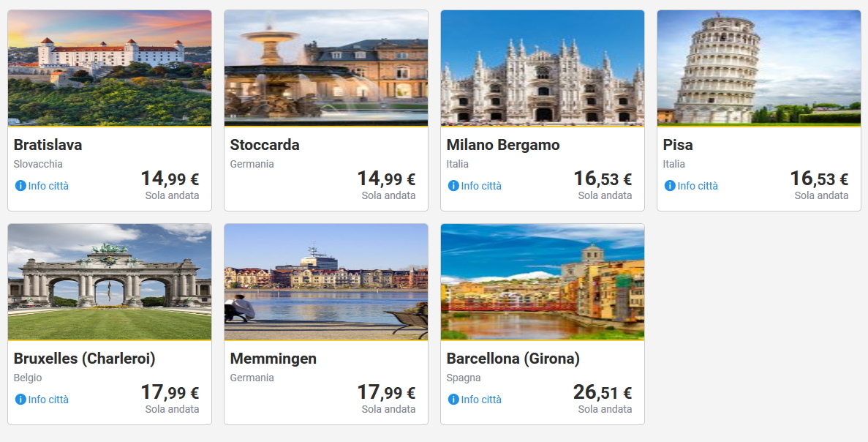
Task: Choose the Stoccarda 14,99 € fare
Action: (x=386, y=179)
